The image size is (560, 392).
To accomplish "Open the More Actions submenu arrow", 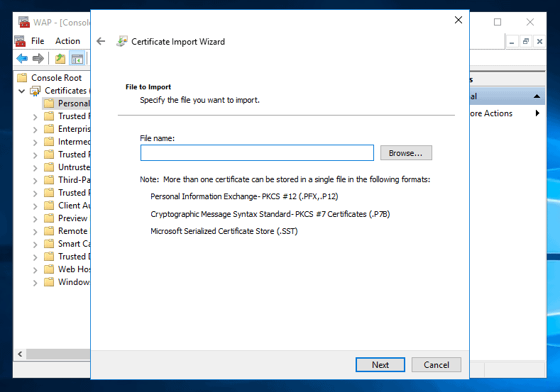I will pyautogui.click(x=537, y=113).
